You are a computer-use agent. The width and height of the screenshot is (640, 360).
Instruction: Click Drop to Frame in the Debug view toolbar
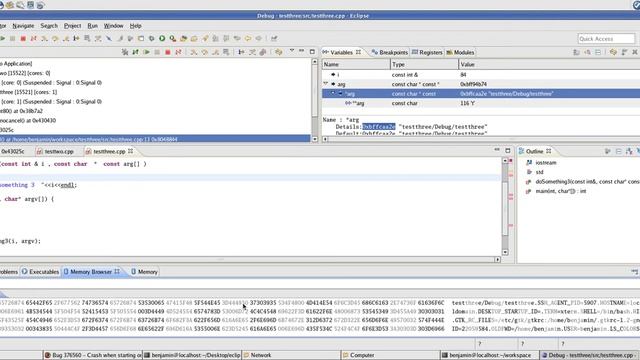[226, 52]
